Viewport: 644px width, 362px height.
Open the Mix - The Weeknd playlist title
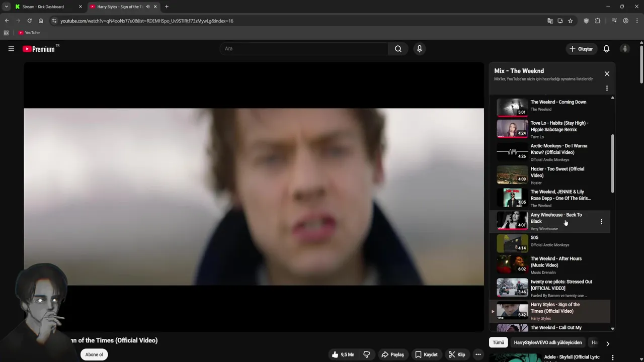coord(519,71)
